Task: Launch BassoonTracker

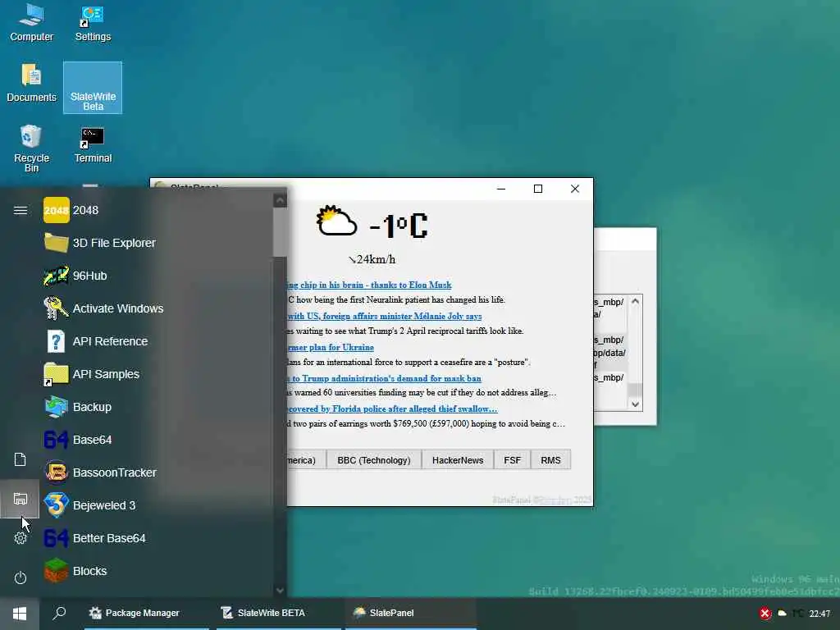Action: pos(157,472)
